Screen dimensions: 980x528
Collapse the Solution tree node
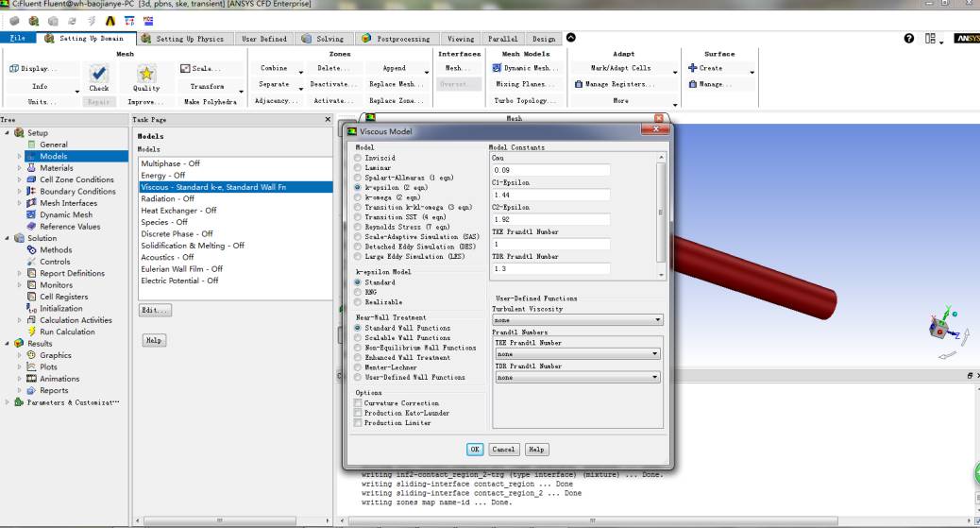tap(7, 238)
